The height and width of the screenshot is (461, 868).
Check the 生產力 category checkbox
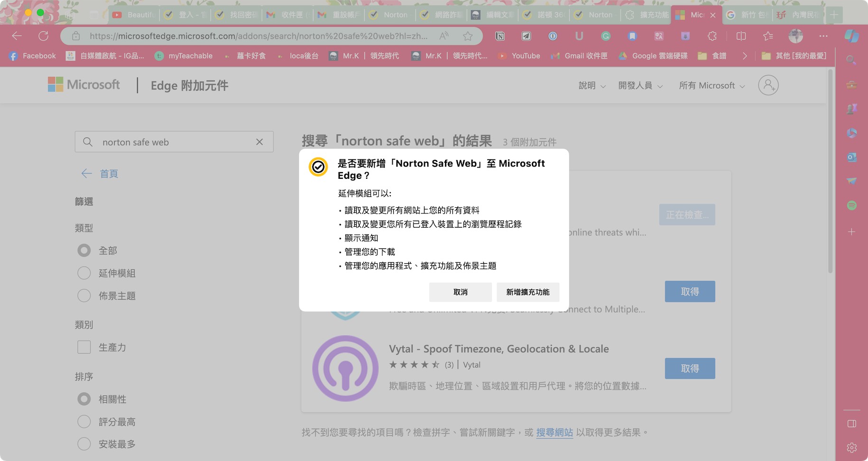click(x=84, y=347)
